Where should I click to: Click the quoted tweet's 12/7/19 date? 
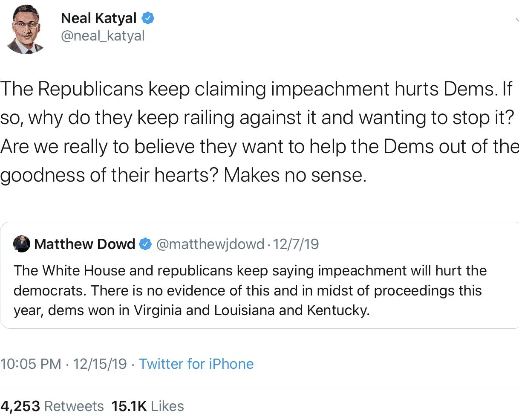click(x=296, y=244)
